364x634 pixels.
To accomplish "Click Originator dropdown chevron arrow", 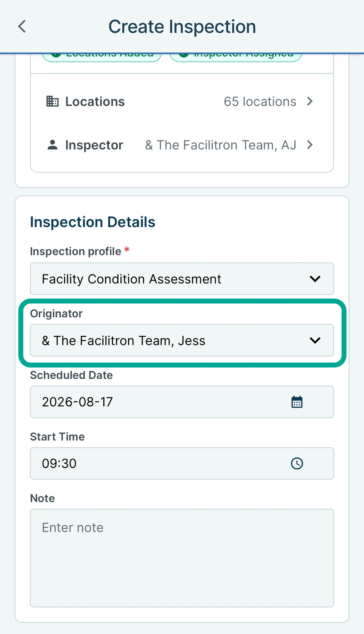I will (x=315, y=340).
